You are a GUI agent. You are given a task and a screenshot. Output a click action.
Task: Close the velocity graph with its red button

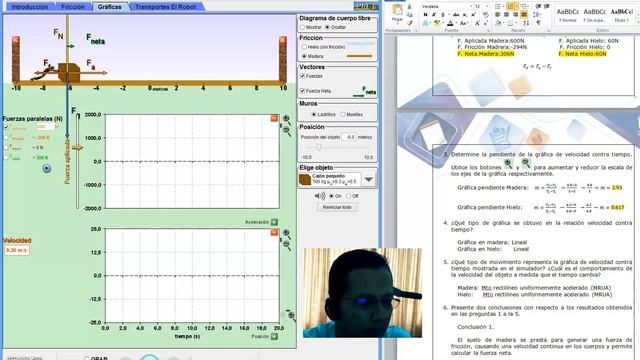click(x=274, y=232)
